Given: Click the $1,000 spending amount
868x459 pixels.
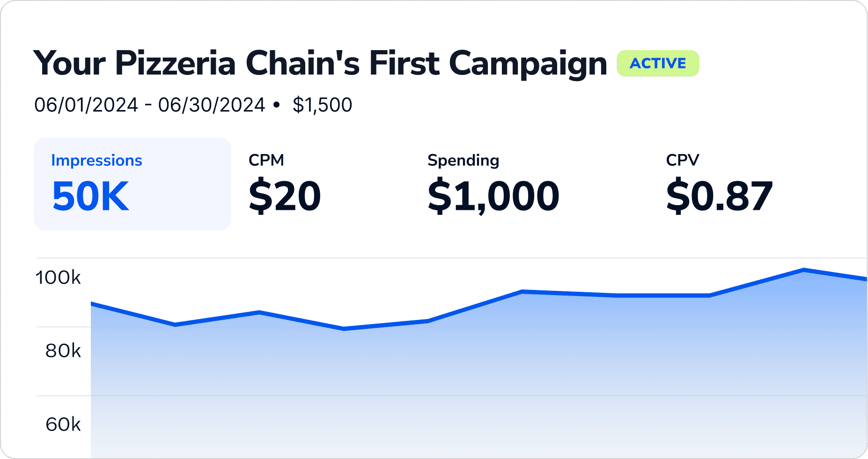Looking at the screenshot, I should coord(494,196).
